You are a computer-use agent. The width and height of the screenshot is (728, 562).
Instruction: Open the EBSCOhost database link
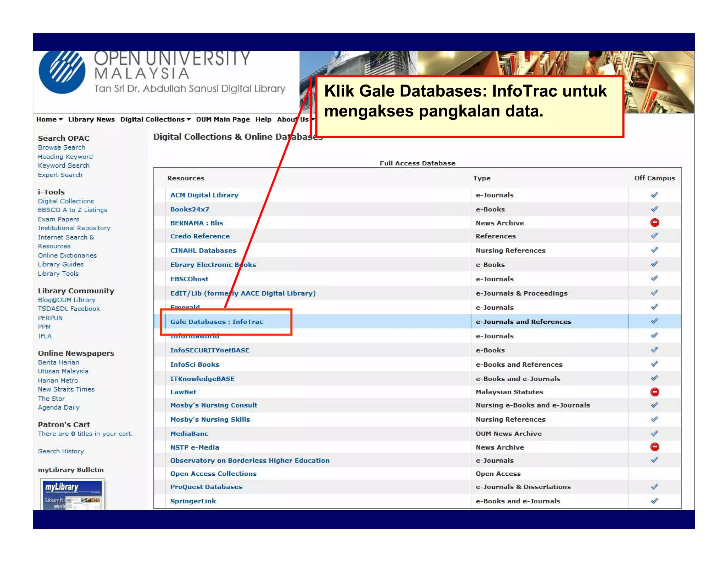coord(189,279)
